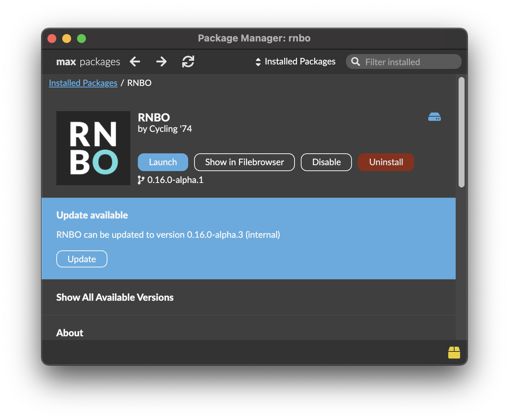
Task: Click the RNBO breadcrumb text
Action: click(x=139, y=83)
